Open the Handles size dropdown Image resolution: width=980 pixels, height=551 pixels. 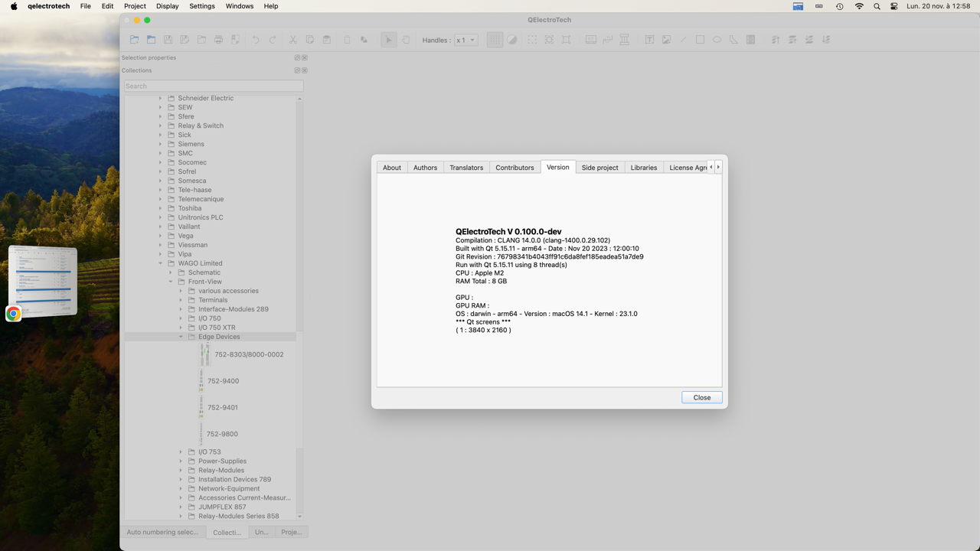(x=465, y=40)
